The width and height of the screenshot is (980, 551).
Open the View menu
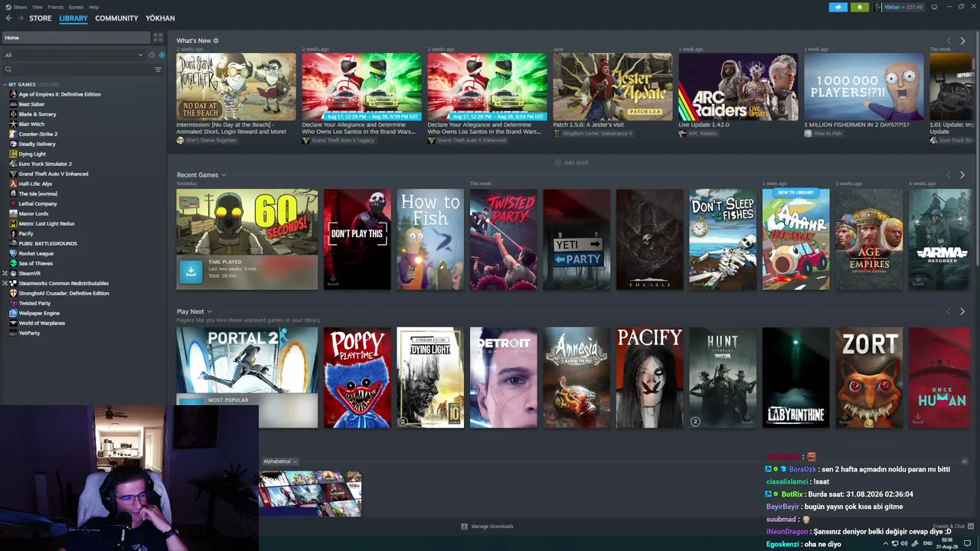pyautogui.click(x=38, y=7)
